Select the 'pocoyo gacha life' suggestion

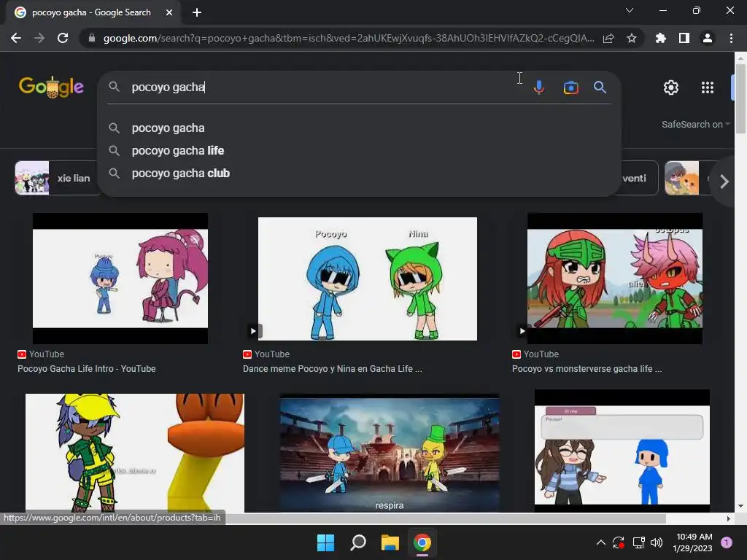(359, 150)
